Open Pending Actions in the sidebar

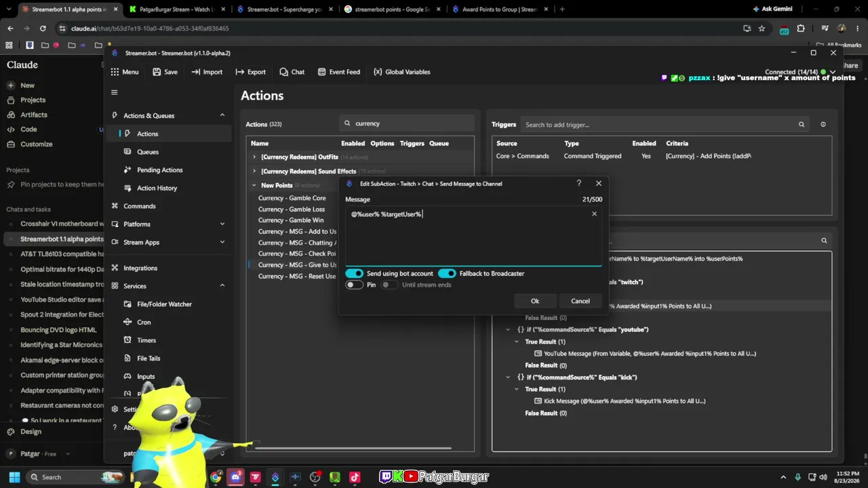[x=159, y=170]
